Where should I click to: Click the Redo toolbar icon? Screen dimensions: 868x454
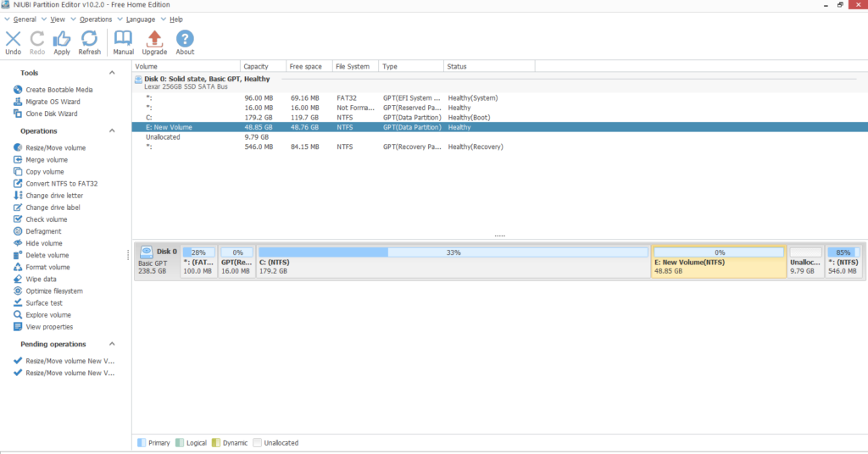click(x=37, y=42)
